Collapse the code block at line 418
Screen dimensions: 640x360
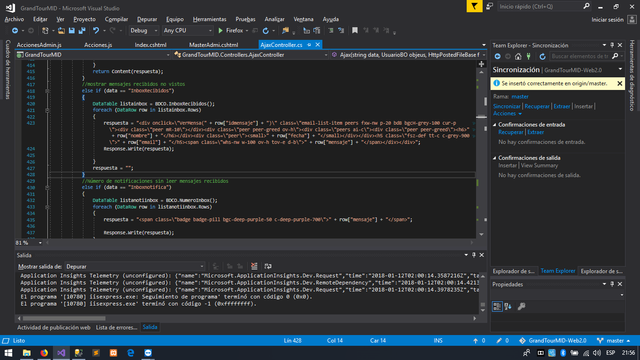click(x=47, y=91)
